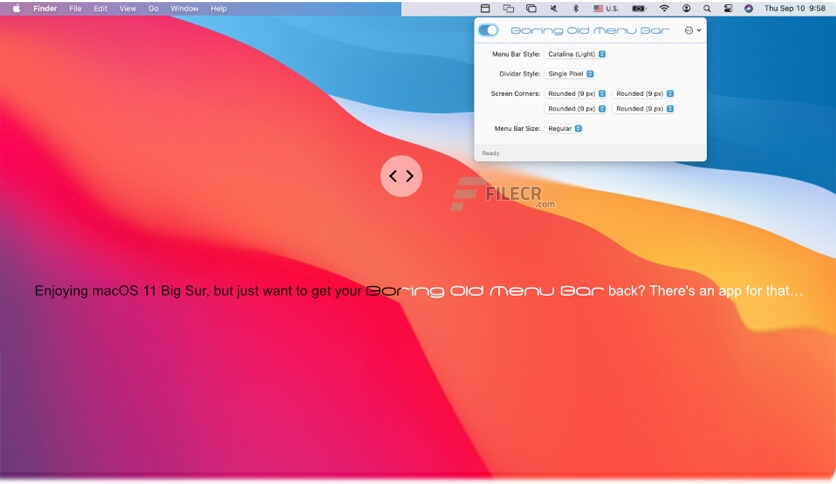Open the Menu Bar Style dropdown
The height and width of the screenshot is (484, 836).
click(576, 54)
